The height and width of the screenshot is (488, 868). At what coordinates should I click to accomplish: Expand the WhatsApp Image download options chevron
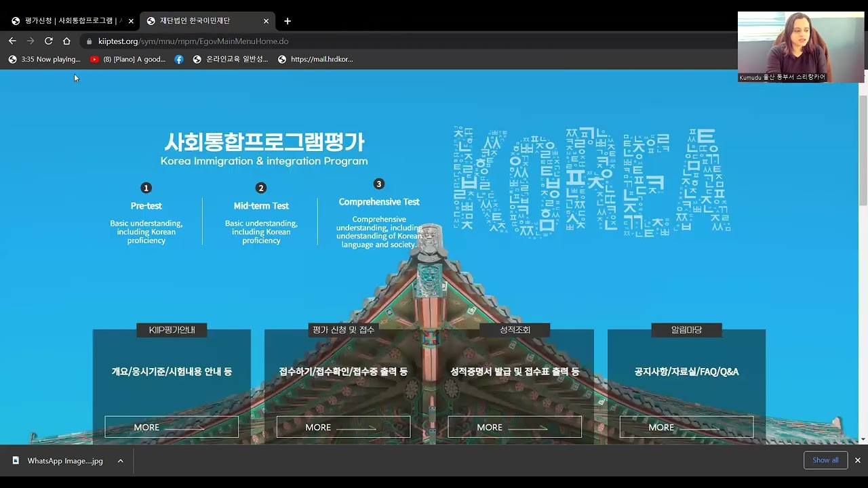(120, 461)
